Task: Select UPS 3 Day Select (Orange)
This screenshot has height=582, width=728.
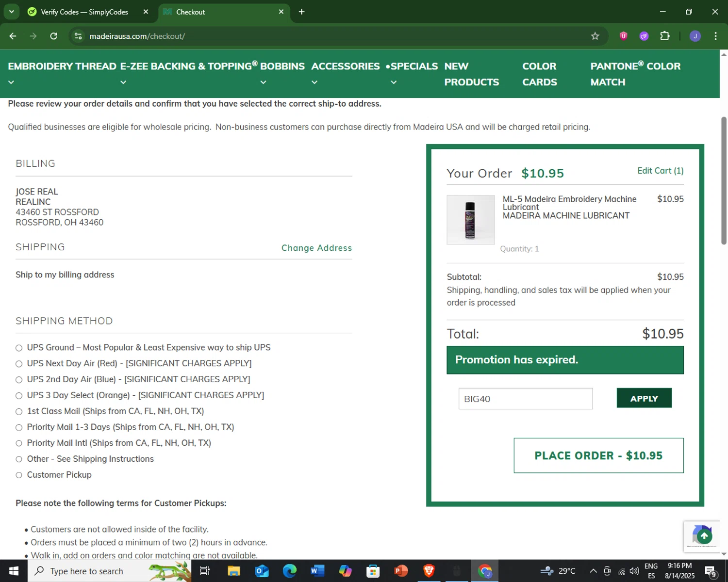Action: tap(19, 396)
